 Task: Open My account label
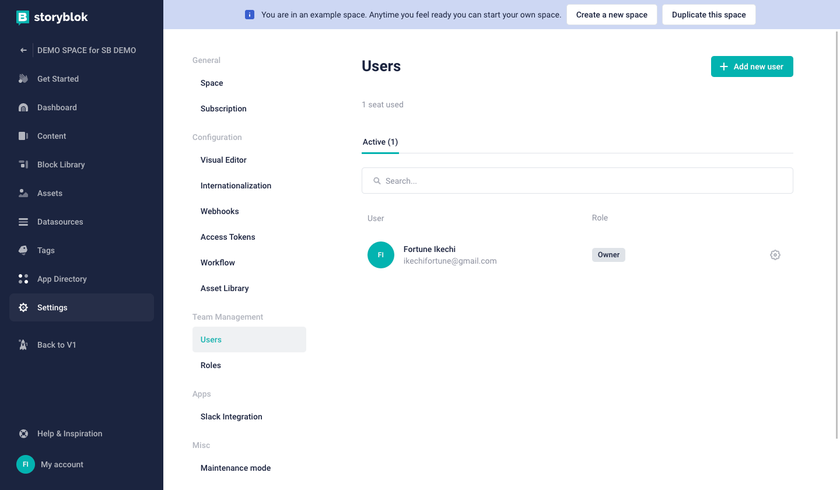click(x=62, y=465)
